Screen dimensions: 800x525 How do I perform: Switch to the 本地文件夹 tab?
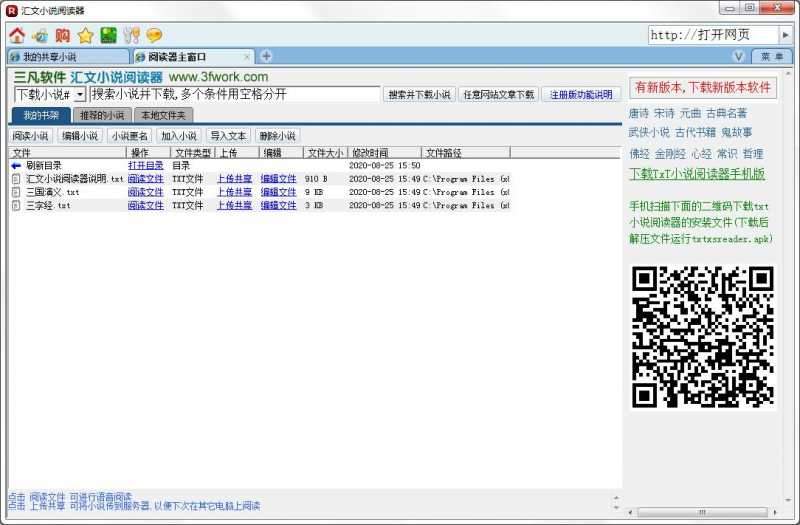[x=160, y=116]
